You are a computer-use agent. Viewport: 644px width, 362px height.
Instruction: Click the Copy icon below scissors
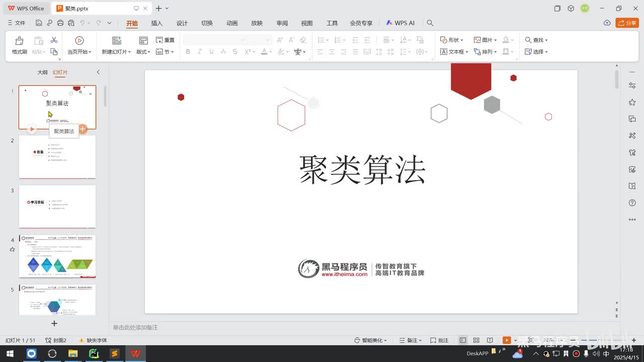point(54,52)
